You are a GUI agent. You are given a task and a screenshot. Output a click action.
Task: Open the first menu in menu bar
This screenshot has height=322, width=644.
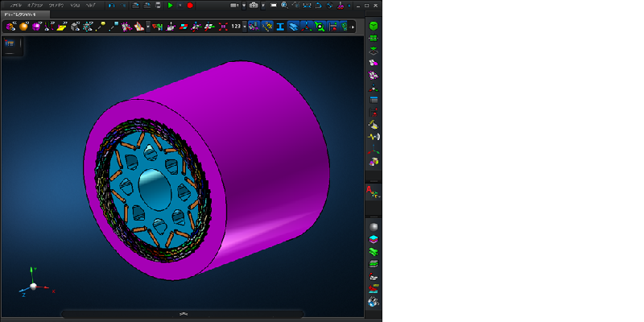click(x=17, y=5)
